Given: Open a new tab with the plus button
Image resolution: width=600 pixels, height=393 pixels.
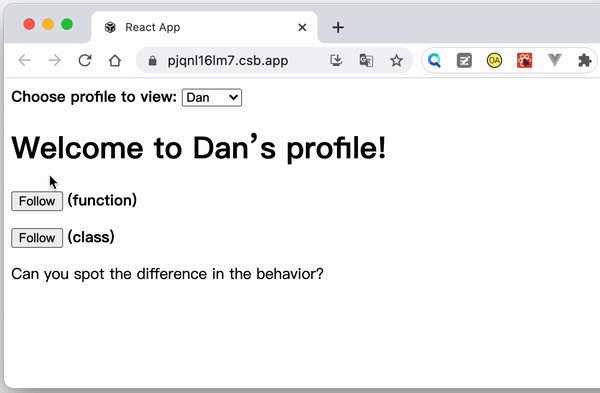Looking at the screenshot, I should (x=338, y=28).
